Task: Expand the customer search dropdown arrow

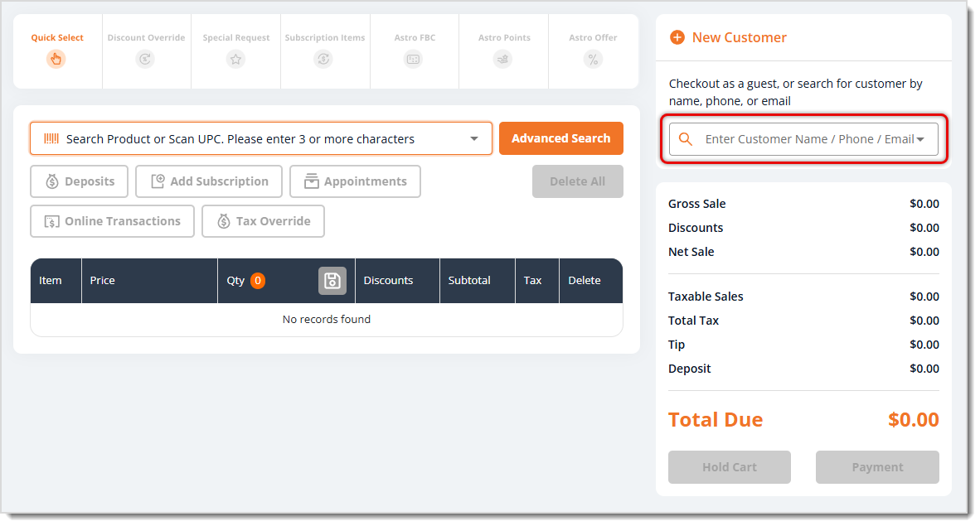Action: (x=920, y=139)
